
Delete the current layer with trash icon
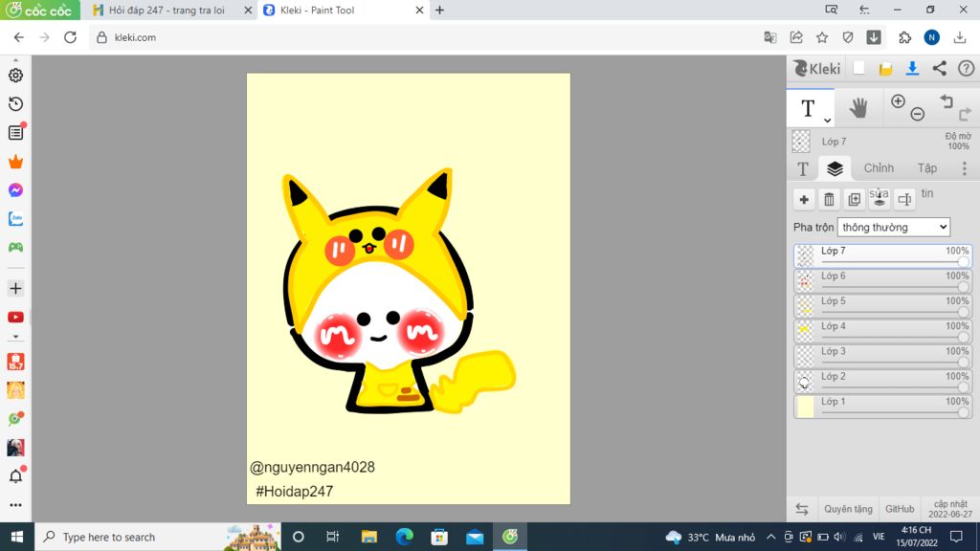(829, 200)
